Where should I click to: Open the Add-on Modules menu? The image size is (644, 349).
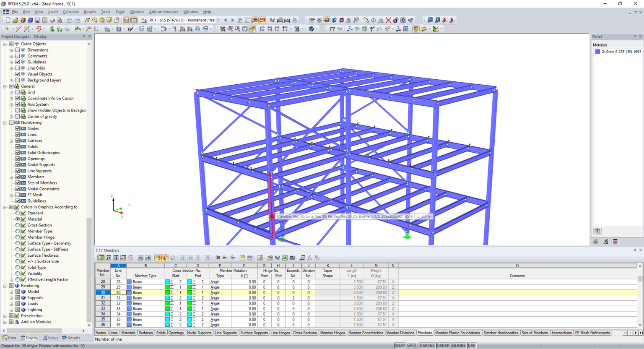pos(164,12)
